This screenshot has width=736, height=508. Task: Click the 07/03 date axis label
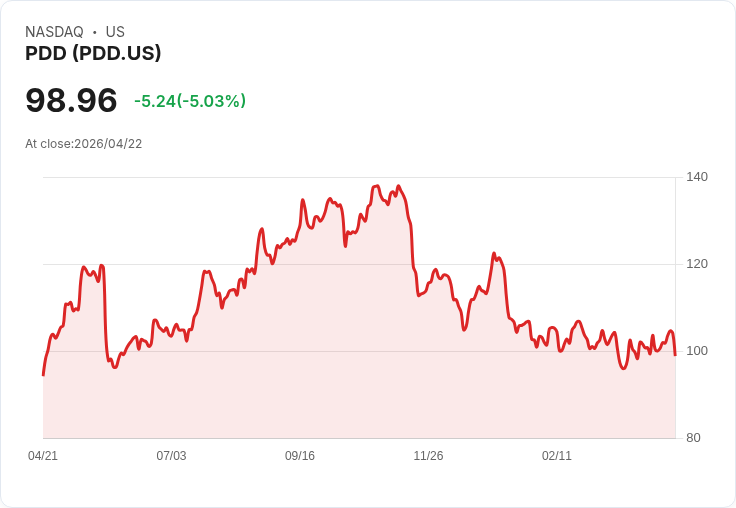pyautogui.click(x=171, y=456)
